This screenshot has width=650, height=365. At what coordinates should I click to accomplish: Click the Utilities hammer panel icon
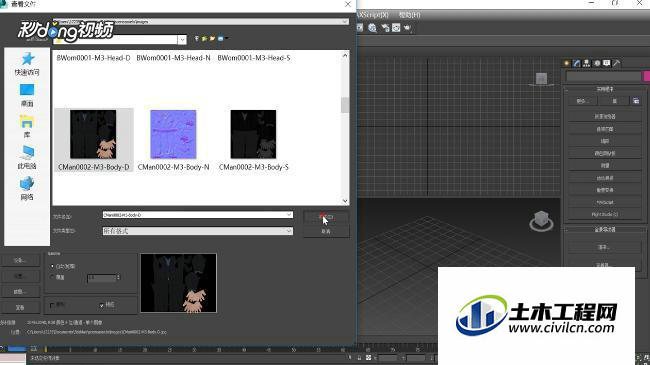pyautogui.click(x=617, y=63)
